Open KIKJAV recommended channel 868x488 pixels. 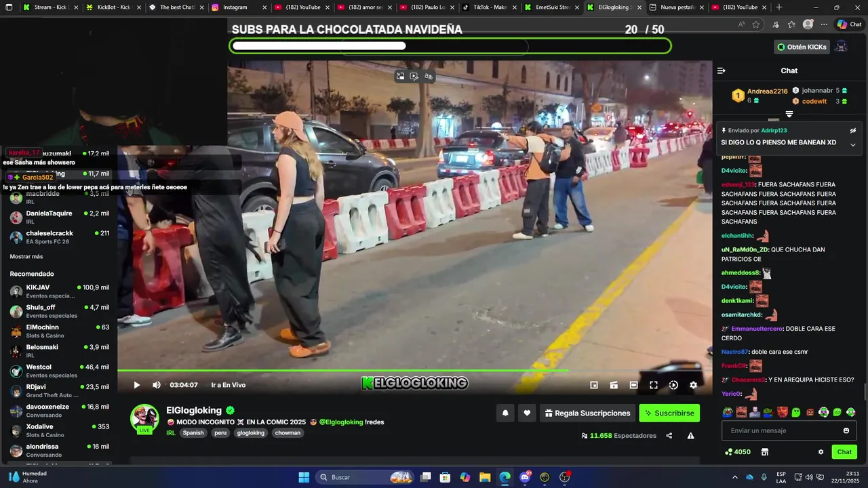point(59,291)
